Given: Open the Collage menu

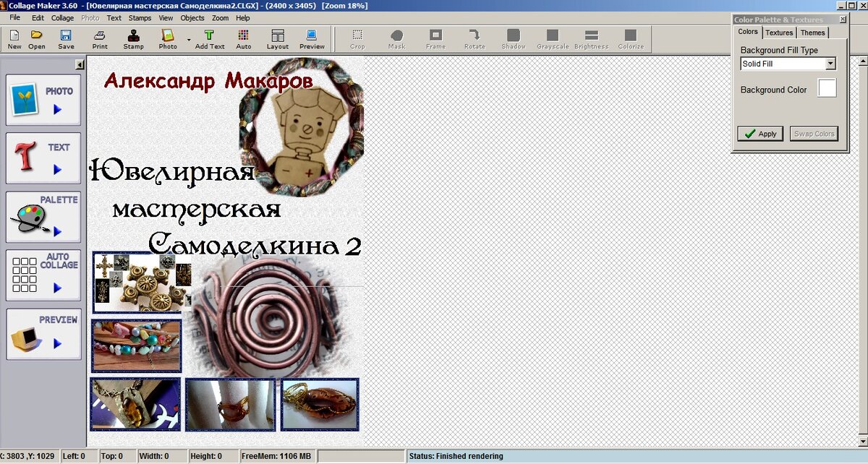Looking at the screenshot, I should (x=62, y=17).
